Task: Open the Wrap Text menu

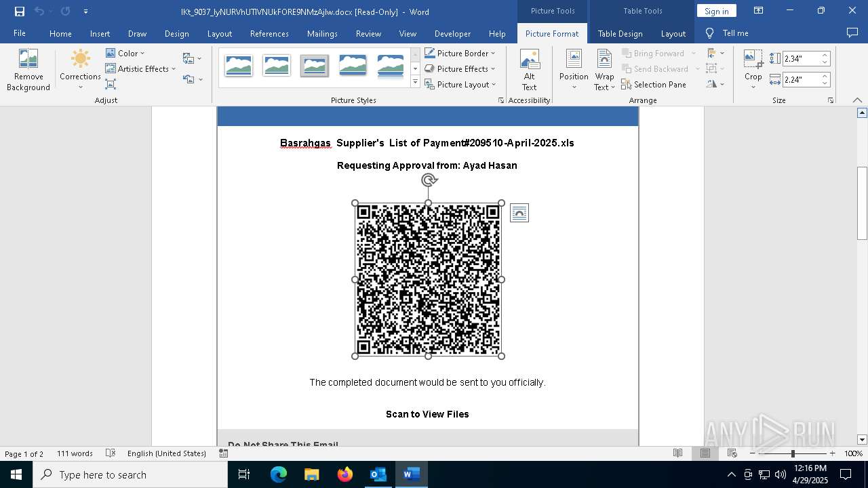Action: click(604, 70)
